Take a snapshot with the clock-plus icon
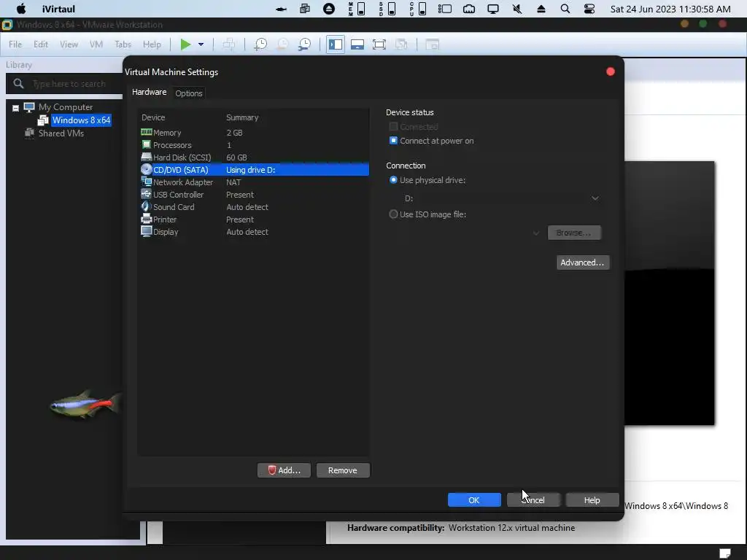 [x=260, y=44]
